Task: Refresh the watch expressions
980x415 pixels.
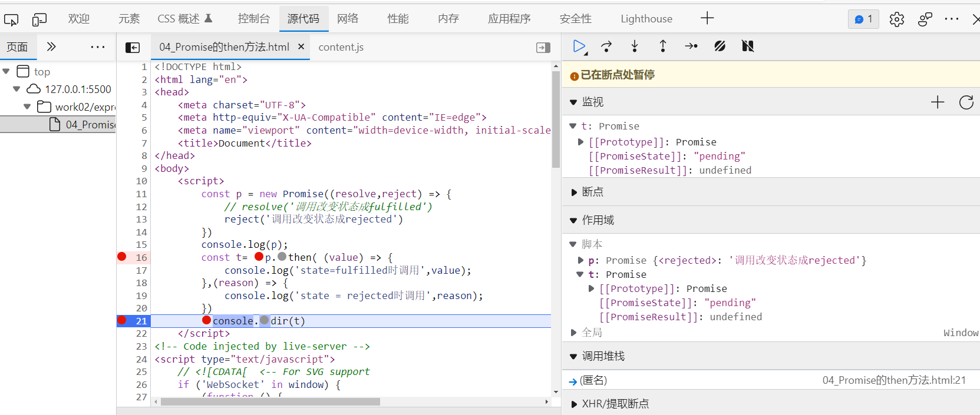Action: point(966,102)
